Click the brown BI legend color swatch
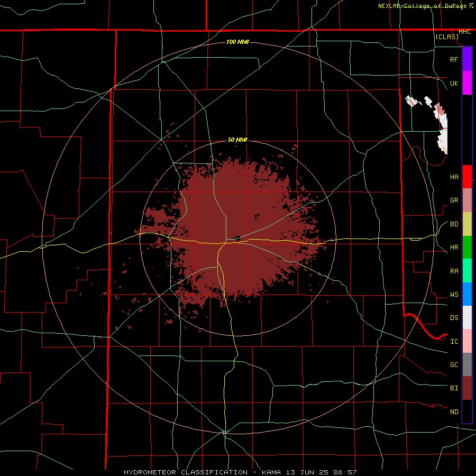The width and height of the screenshot is (476, 476). 467,388
